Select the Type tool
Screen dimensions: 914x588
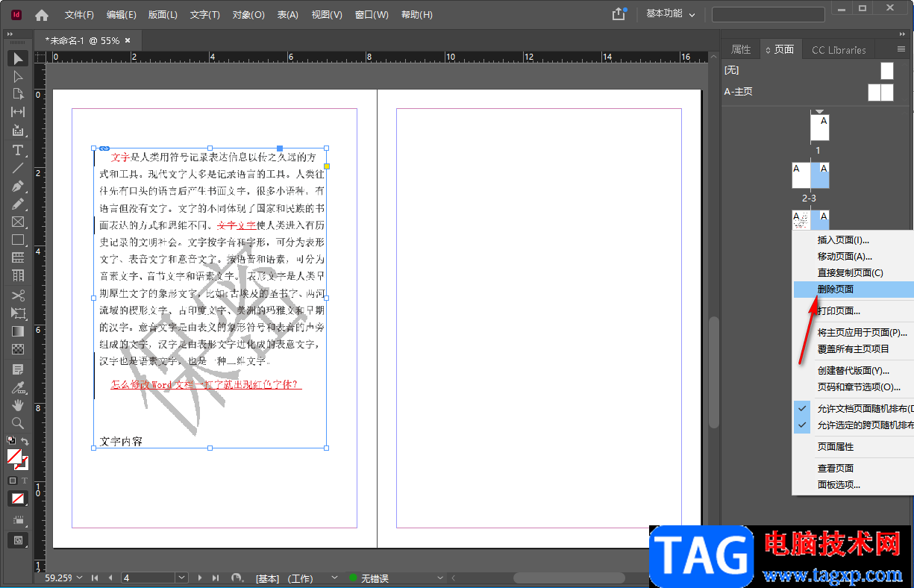point(18,150)
